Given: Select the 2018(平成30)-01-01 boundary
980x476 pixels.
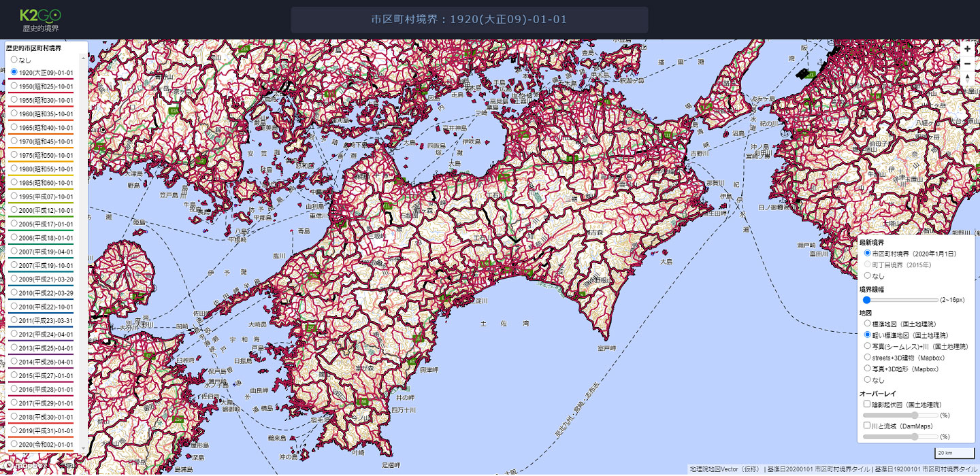Looking at the screenshot, I should pyautogui.click(x=14, y=417).
